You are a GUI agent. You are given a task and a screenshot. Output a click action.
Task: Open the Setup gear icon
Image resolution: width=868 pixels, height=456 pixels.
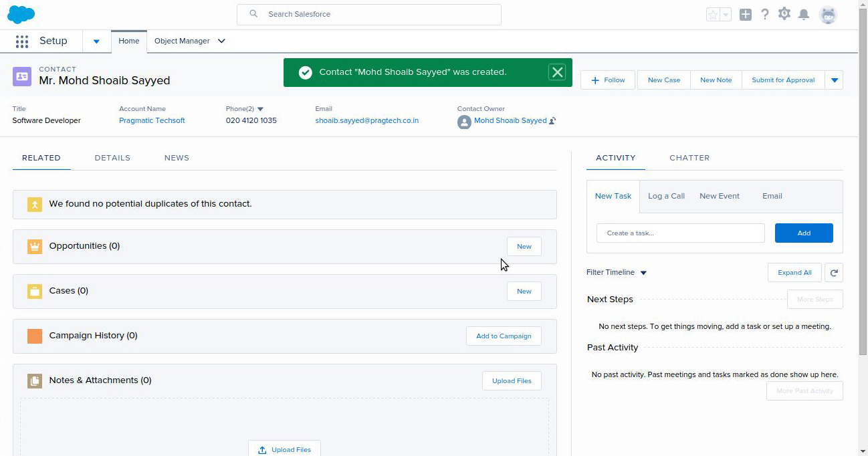pyautogui.click(x=784, y=14)
